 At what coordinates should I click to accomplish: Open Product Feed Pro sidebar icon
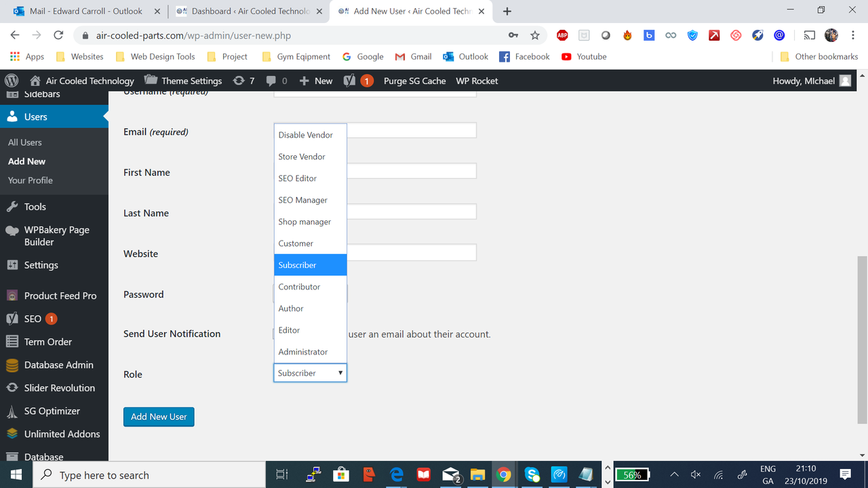coord(12,296)
